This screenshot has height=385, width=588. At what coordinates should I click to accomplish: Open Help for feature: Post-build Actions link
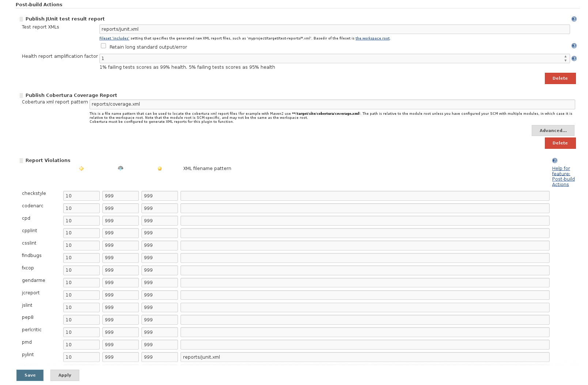tap(563, 176)
